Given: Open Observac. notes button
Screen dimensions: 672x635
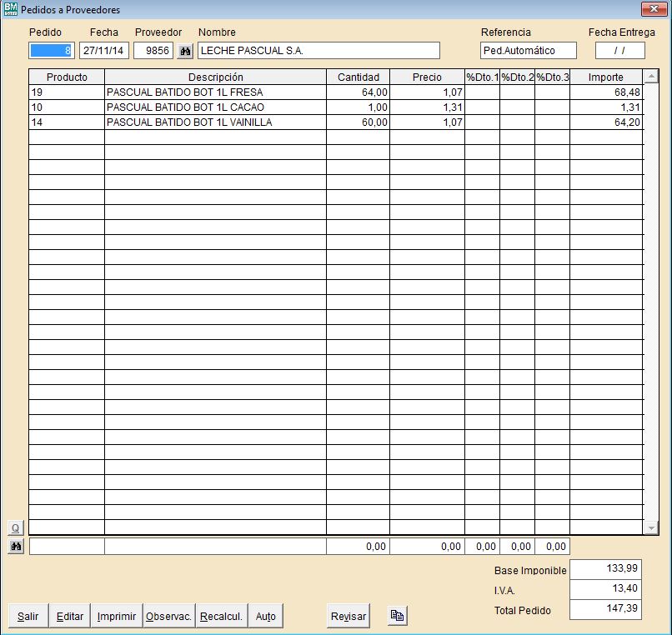Looking at the screenshot, I should pyautogui.click(x=169, y=616).
